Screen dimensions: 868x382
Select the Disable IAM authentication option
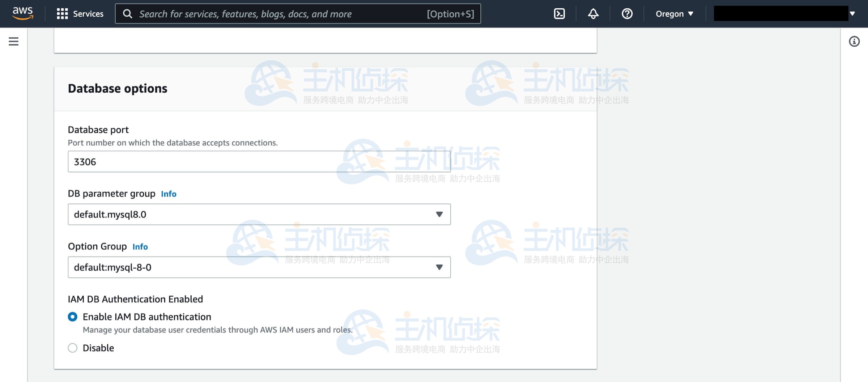point(73,348)
